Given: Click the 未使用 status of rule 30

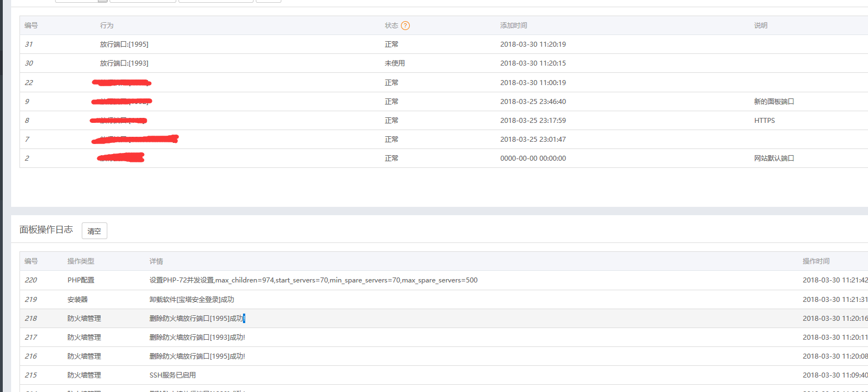Looking at the screenshot, I should coord(395,63).
